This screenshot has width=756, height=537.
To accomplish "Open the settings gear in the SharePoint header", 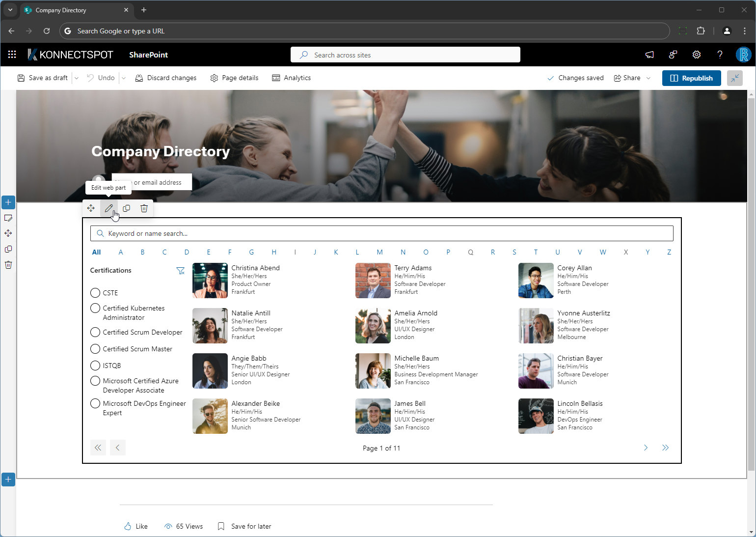I will tap(696, 55).
